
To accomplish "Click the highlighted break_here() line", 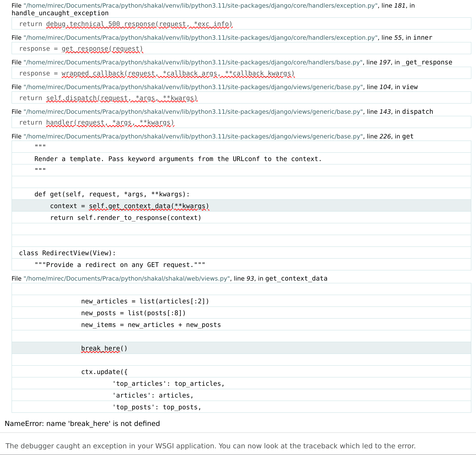I will (x=104, y=348).
